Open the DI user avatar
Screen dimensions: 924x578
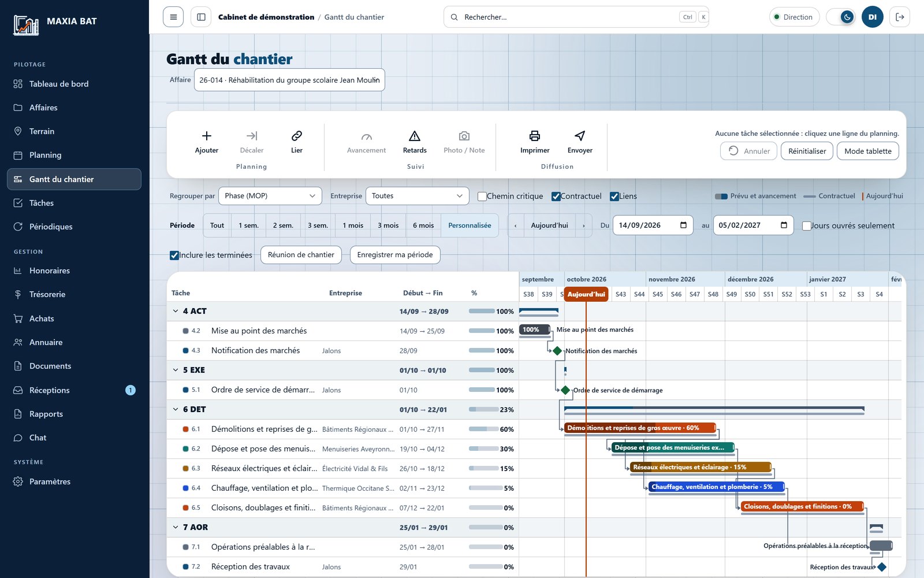click(x=873, y=17)
